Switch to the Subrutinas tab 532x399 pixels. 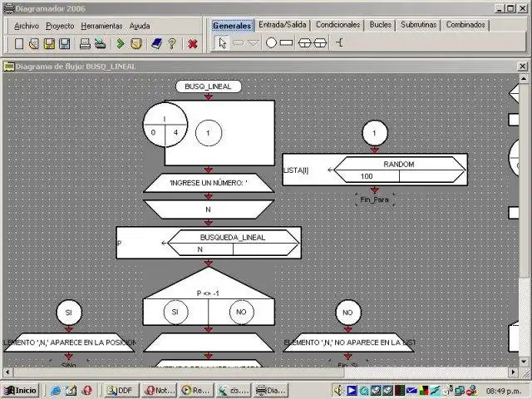[418, 25]
